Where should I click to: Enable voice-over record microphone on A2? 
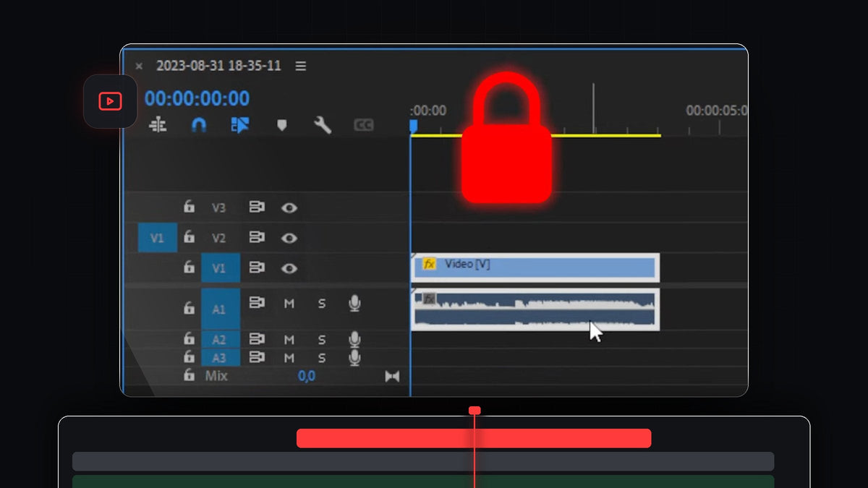354,338
